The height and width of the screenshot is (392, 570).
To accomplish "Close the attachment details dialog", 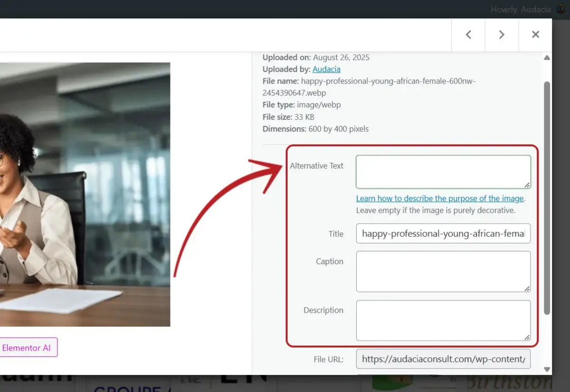I will point(535,35).
